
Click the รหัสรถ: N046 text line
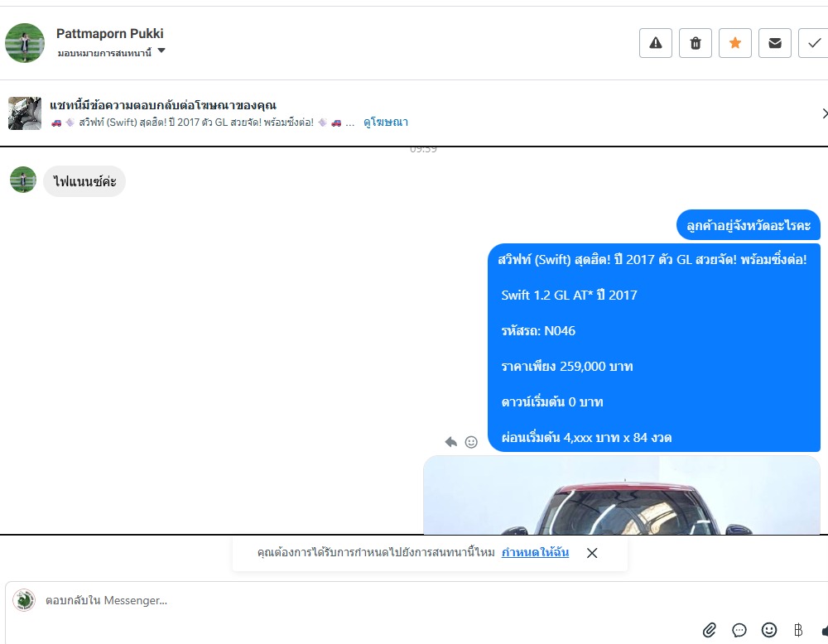pyautogui.click(x=538, y=330)
